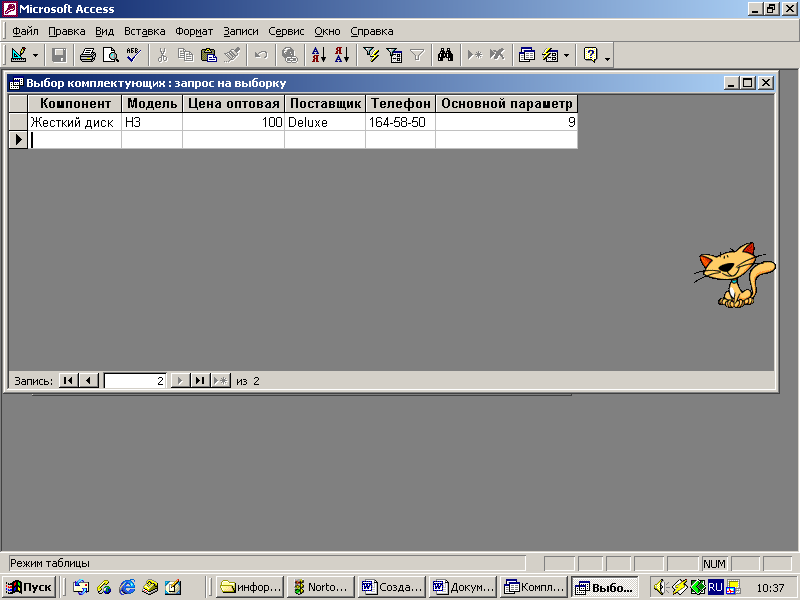Go to first record button
The image size is (800, 600).
coord(68,381)
